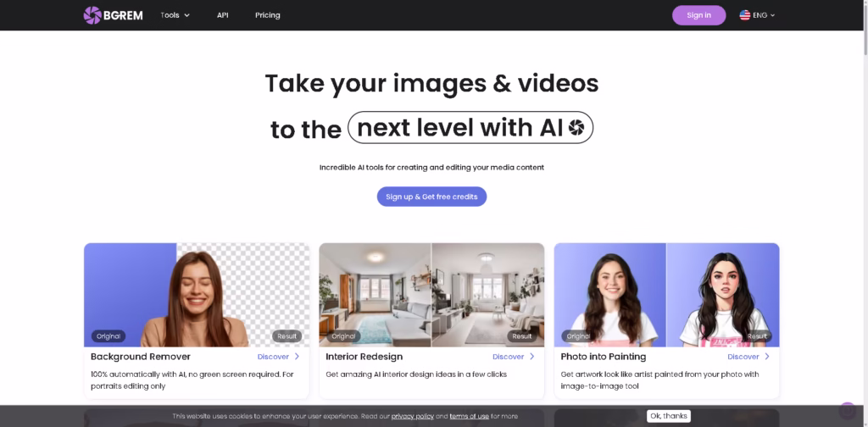868x427 pixels.
Task: Click the BGREM logo icon
Action: (x=92, y=15)
